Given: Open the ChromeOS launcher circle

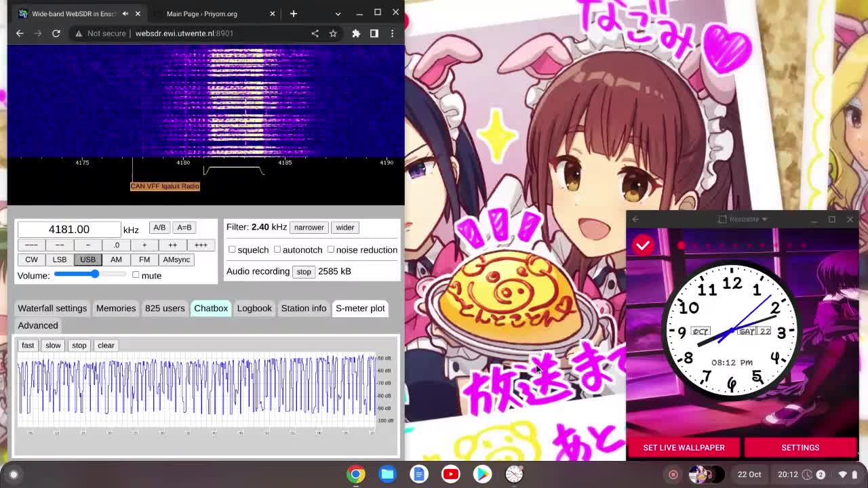Looking at the screenshot, I should pyautogui.click(x=14, y=474).
